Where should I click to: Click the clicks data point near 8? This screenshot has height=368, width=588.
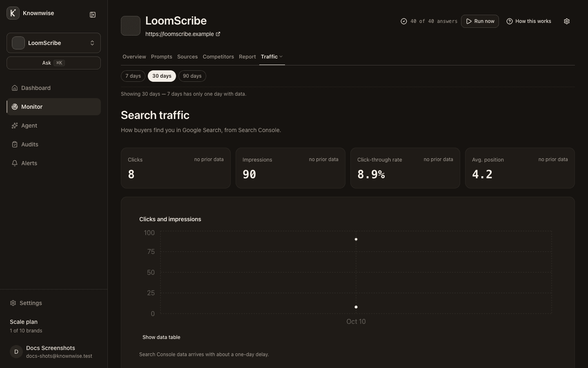356,307
